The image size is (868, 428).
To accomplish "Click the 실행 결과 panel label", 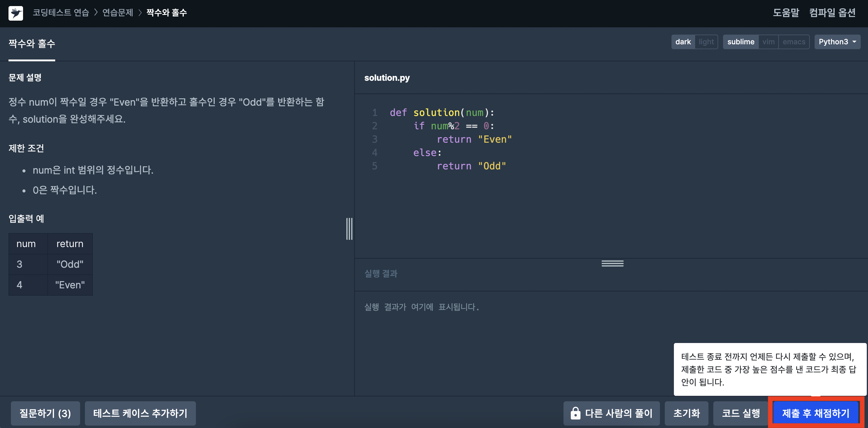I will (x=381, y=273).
